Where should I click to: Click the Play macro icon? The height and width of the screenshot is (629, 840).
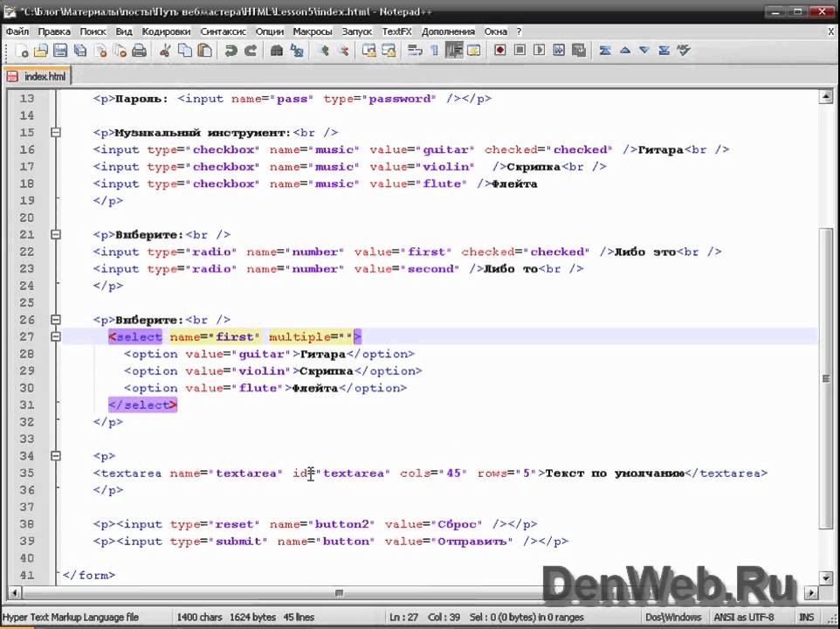[x=539, y=51]
